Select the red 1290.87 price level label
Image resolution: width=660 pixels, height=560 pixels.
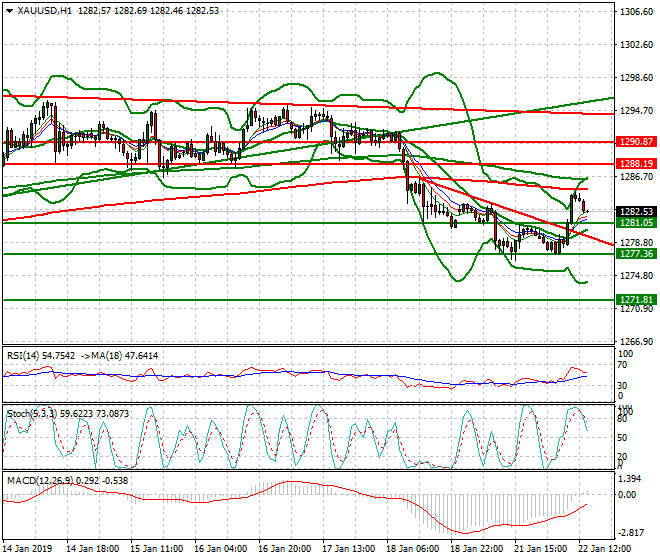pyautogui.click(x=636, y=142)
